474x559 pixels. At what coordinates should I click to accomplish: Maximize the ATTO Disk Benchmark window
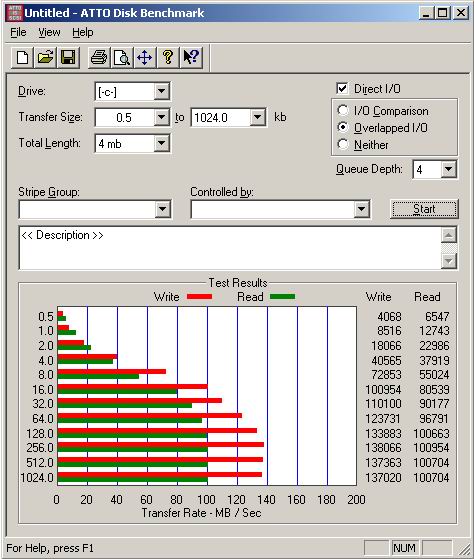coord(442,13)
